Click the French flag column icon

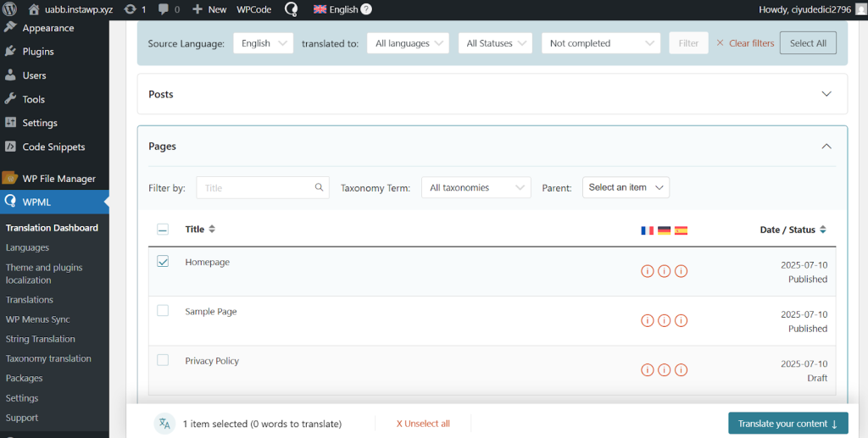[x=648, y=230]
